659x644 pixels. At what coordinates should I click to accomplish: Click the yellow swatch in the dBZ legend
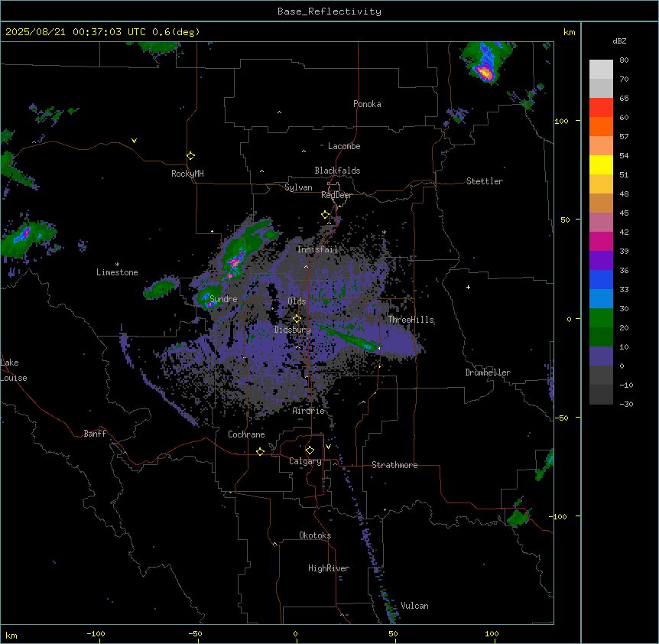point(601,164)
